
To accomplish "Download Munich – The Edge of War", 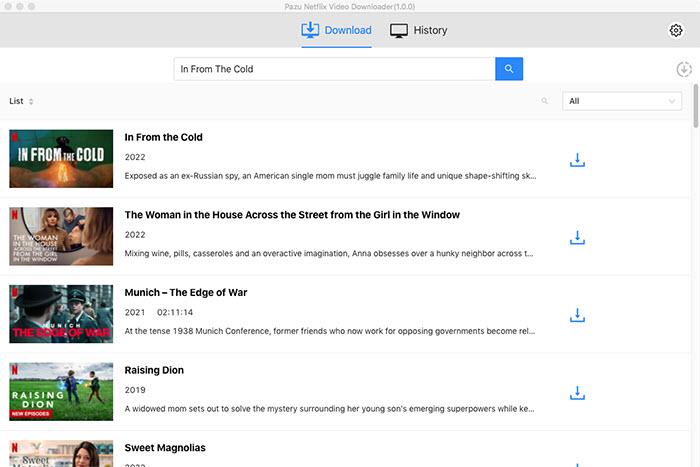I will pos(576,315).
